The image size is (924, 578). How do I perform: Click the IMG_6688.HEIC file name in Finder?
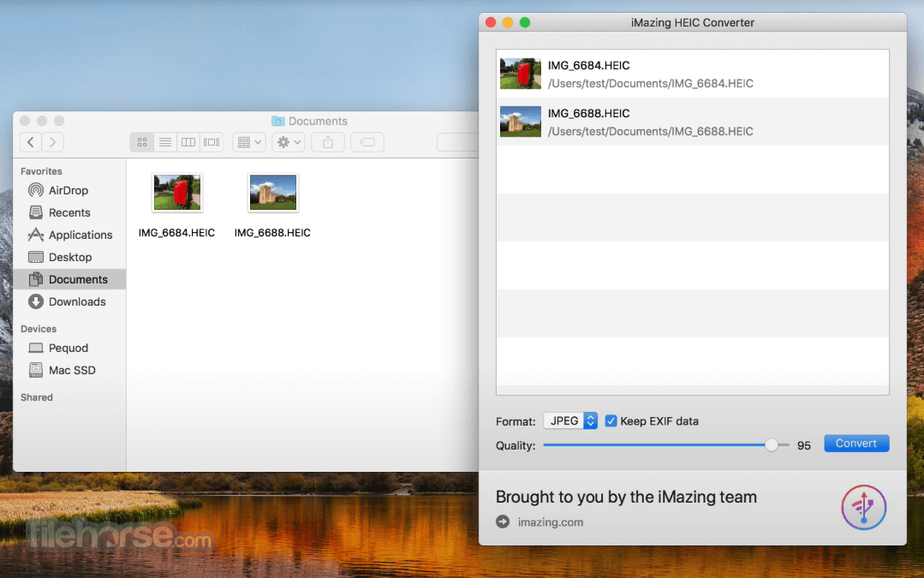point(272,233)
